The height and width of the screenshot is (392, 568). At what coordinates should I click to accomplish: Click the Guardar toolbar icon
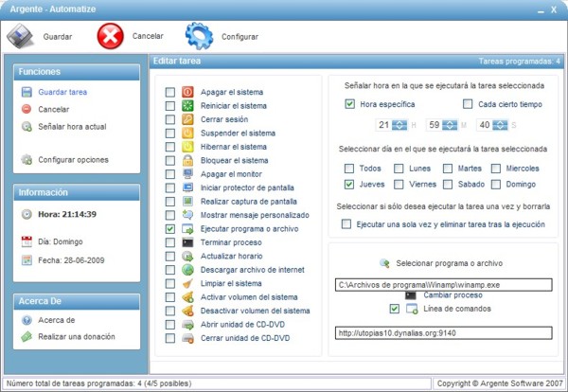(20, 36)
